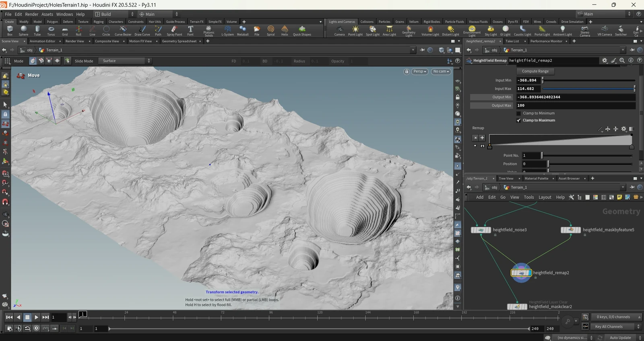The width and height of the screenshot is (644, 341).
Task: Switch to the Geometry Spreadsheet tab
Action: pyautogui.click(x=179, y=41)
